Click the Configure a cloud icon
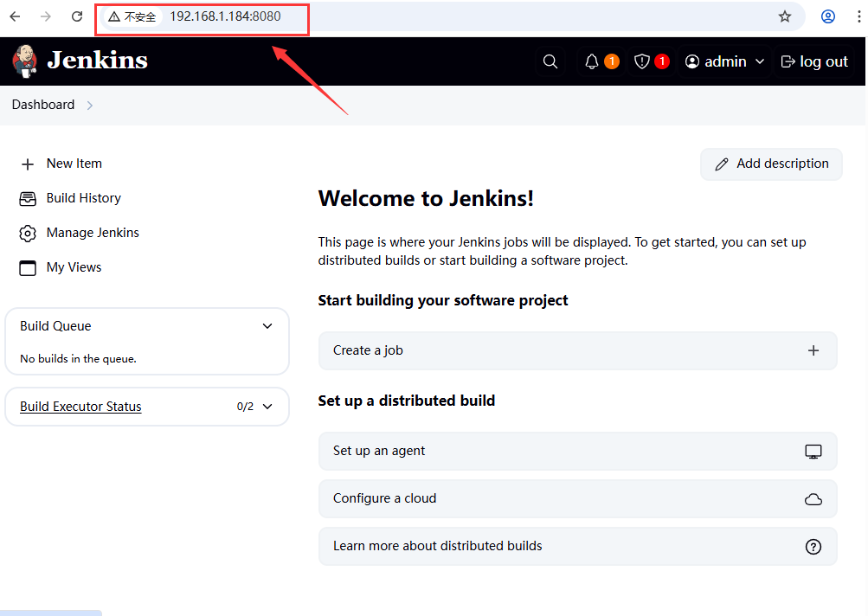 pos(813,498)
